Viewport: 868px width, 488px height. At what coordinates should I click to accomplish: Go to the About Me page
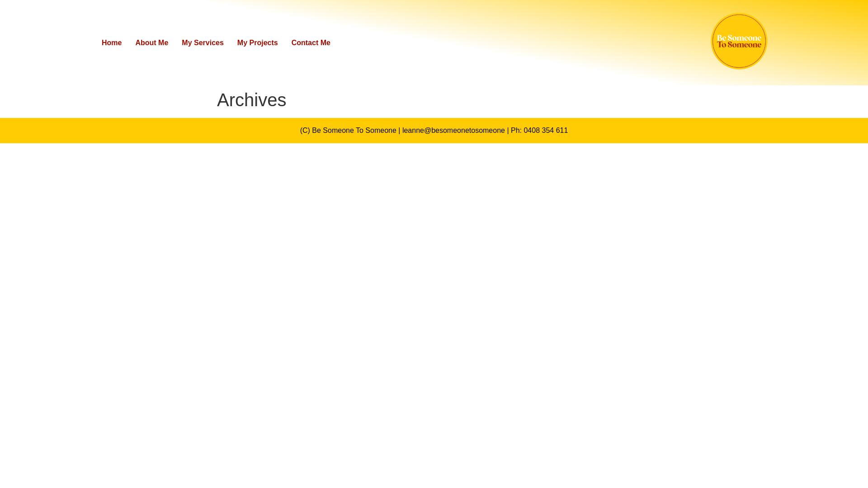click(151, 43)
